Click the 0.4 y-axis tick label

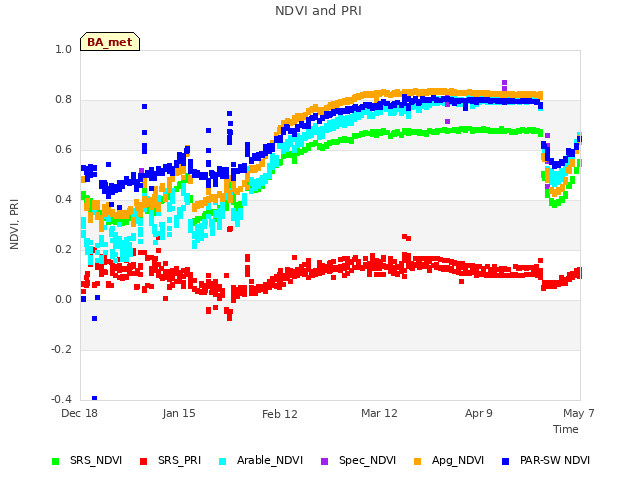(x=63, y=199)
